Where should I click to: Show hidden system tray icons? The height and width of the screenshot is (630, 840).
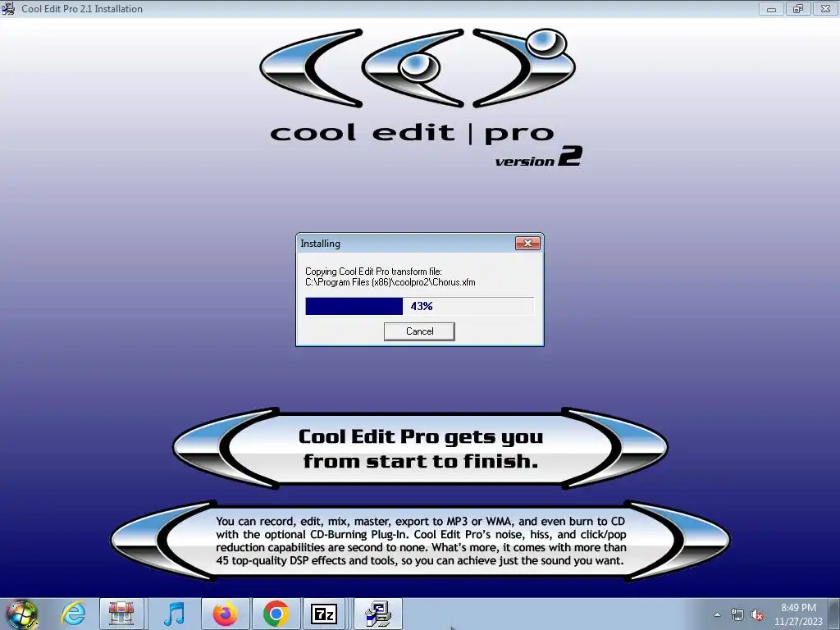[x=717, y=614]
